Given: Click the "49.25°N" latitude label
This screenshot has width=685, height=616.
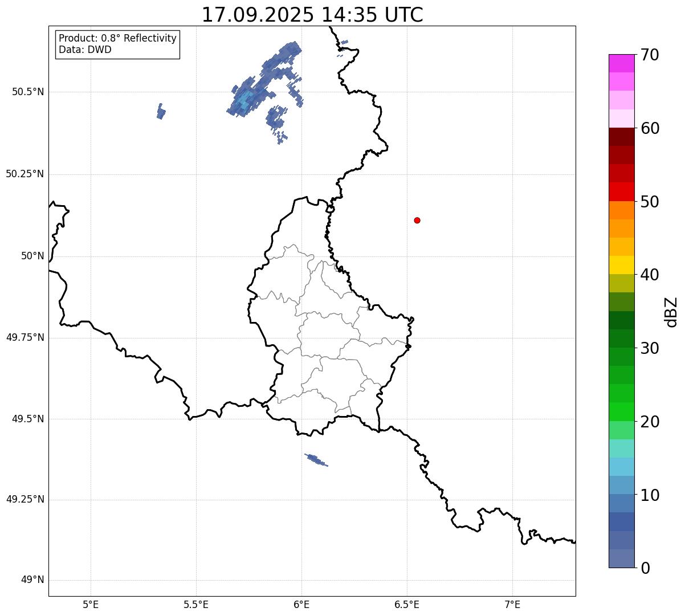Looking at the screenshot, I should (x=25, y=499).
